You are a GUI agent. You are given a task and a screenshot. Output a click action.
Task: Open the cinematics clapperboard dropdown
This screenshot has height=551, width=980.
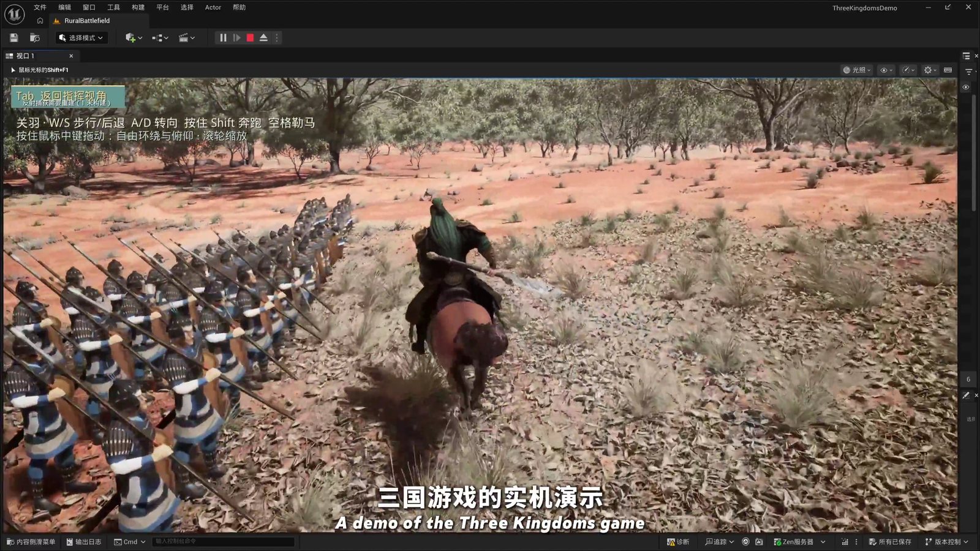pyautogui.click(x=186, y=38)
